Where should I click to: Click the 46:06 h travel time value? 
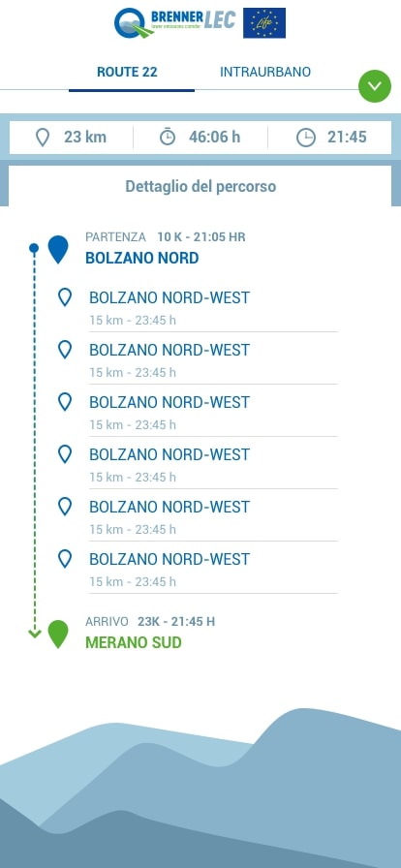[214, 138]
